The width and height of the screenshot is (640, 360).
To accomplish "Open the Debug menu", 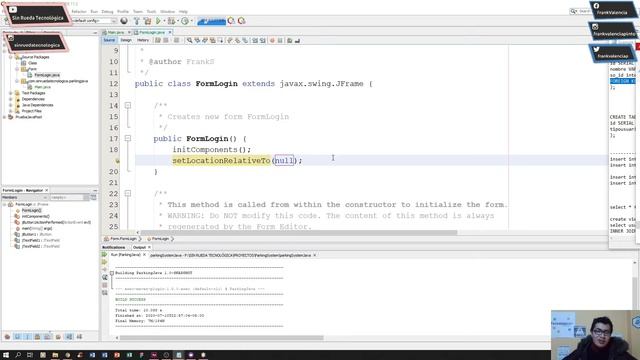I will point(107,11).
